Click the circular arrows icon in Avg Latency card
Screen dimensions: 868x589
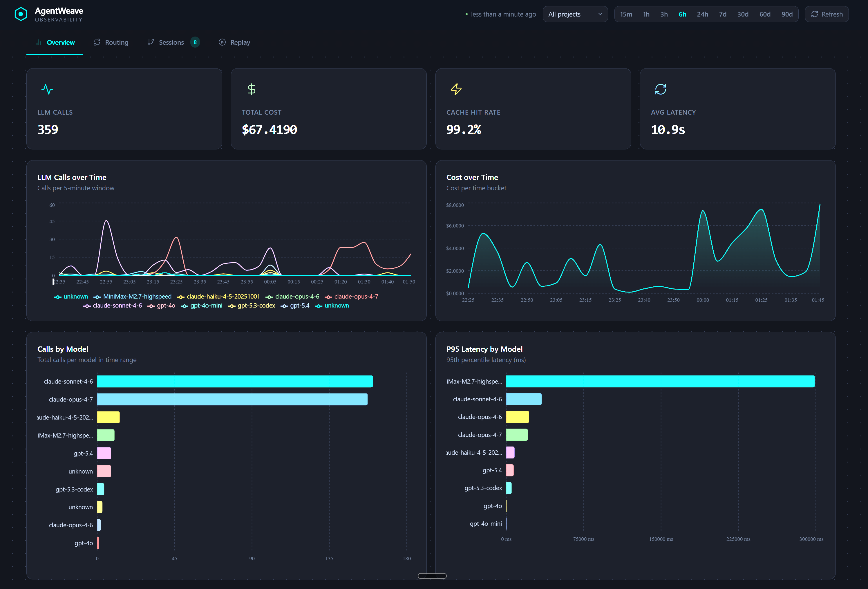(x=661, y=89)
